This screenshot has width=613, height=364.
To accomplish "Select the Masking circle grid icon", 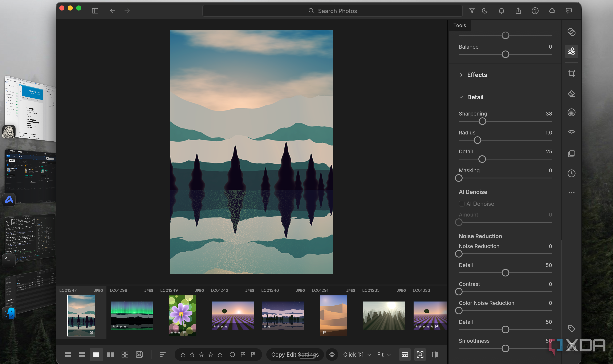I will 572,112.
